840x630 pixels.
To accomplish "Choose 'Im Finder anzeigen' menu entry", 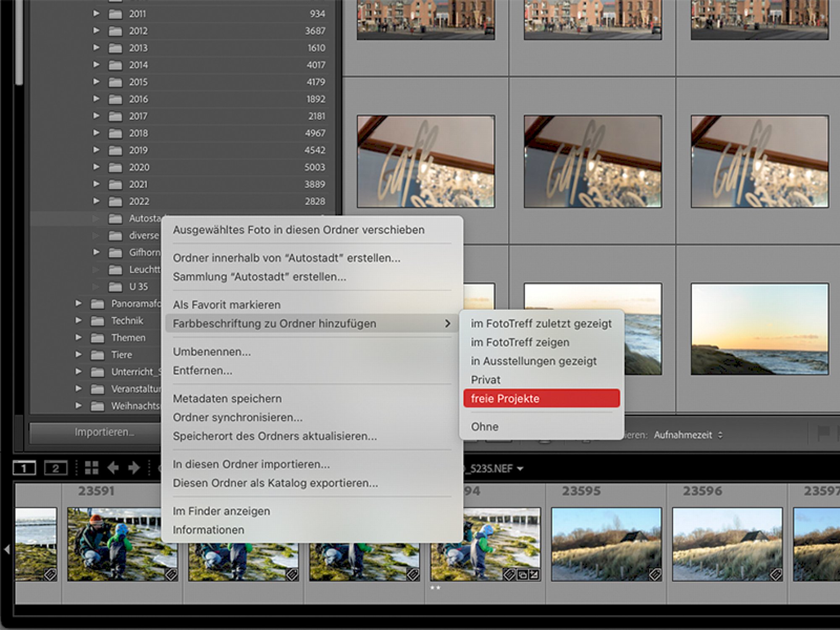I will 221,511.
